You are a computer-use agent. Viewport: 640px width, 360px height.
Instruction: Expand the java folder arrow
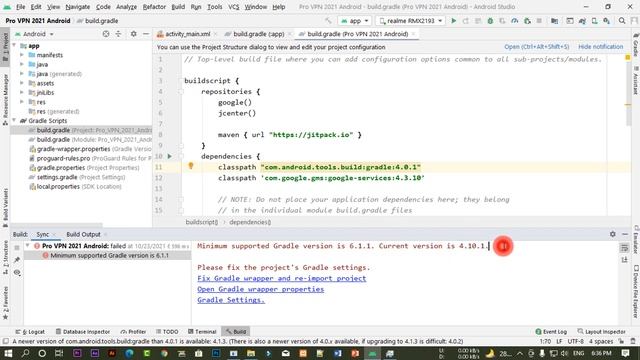pos(22,64)
